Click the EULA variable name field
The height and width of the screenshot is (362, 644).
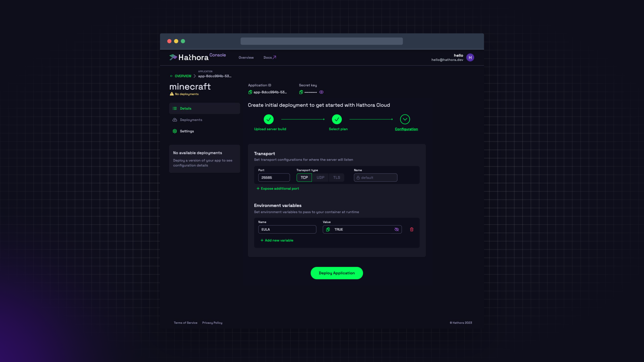[287, 230]
